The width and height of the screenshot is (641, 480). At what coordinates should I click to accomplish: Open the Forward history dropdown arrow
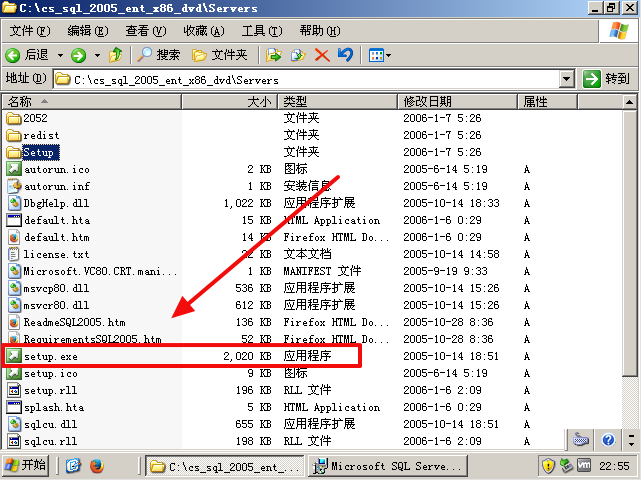point(97,55)
